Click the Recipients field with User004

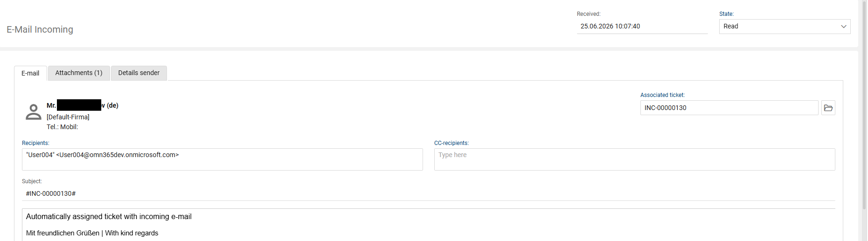(222, 159)
